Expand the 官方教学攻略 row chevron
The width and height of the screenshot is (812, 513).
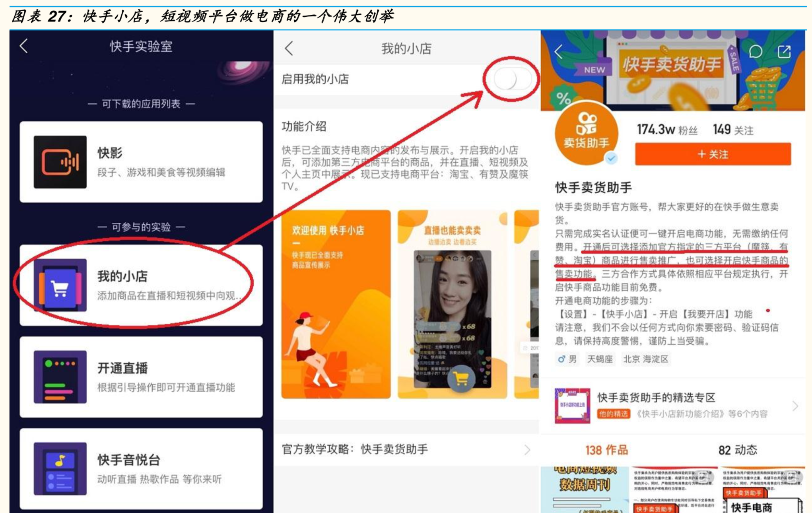coord(527,450)
